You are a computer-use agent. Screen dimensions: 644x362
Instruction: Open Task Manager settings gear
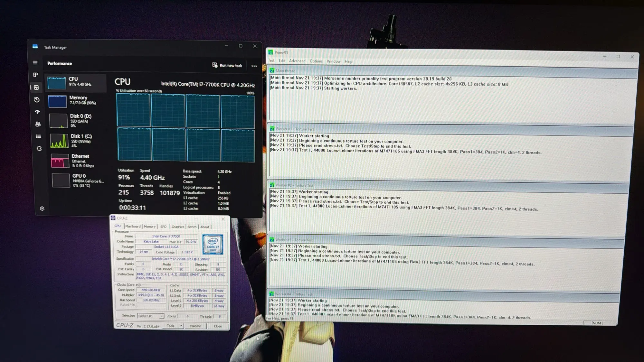pyautogui.click(x=42, y=209)
